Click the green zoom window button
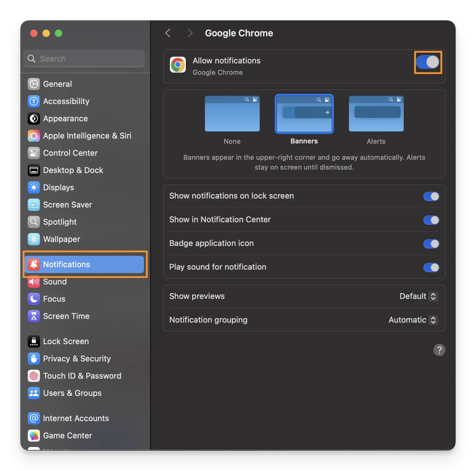 [58, 33]
